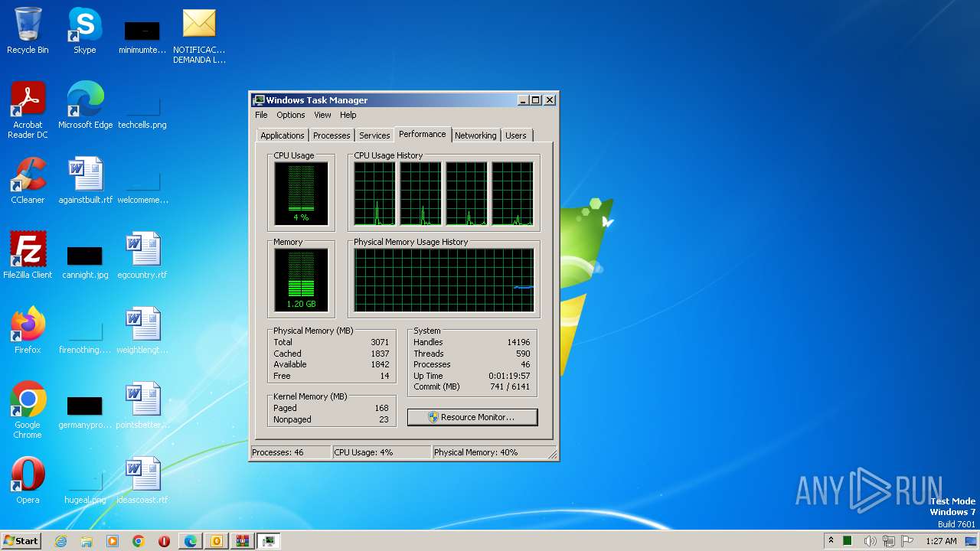This screenshot has height=551, width=980.
Task: Select the minimumte... file icon
Action: tap(142, 37)
